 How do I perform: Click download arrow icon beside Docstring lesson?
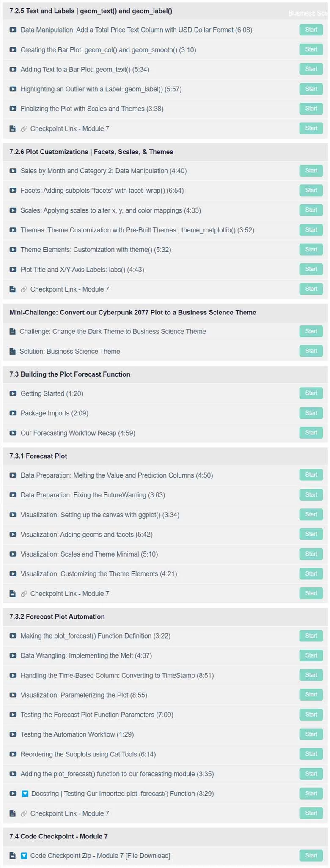pyautogui.click(x=25, y=793)
